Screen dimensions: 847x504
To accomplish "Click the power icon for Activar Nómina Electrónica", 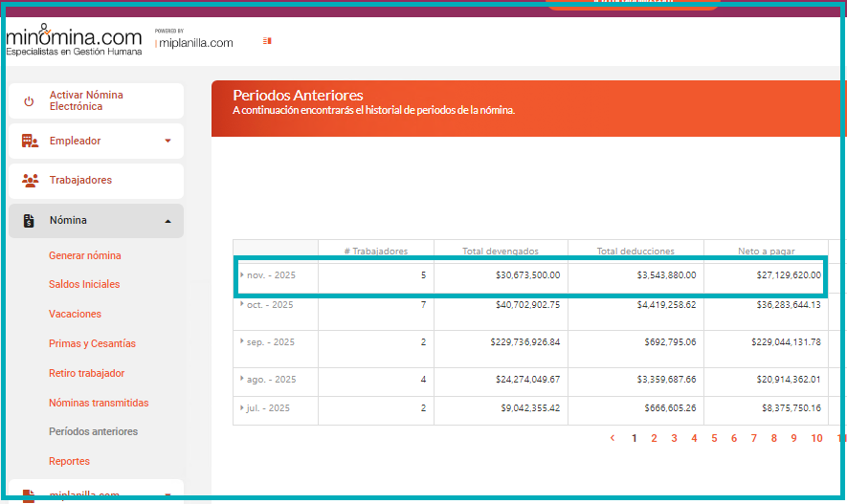I will pos(29,101).
